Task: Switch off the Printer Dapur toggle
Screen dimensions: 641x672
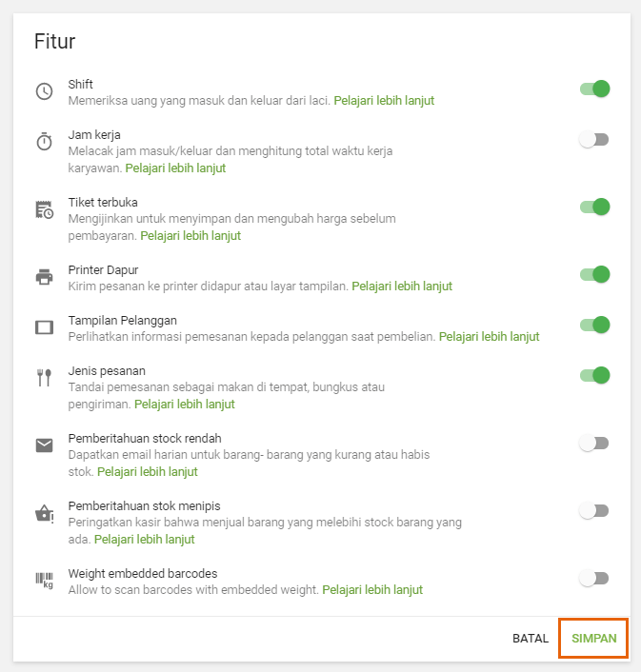Action: tap(594, 274)
